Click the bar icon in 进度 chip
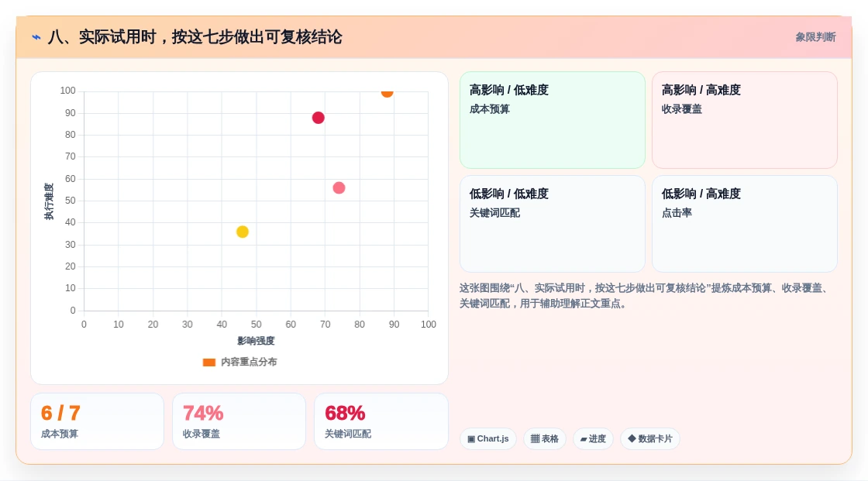Screen dimensions: 868x481 (584, 439)
